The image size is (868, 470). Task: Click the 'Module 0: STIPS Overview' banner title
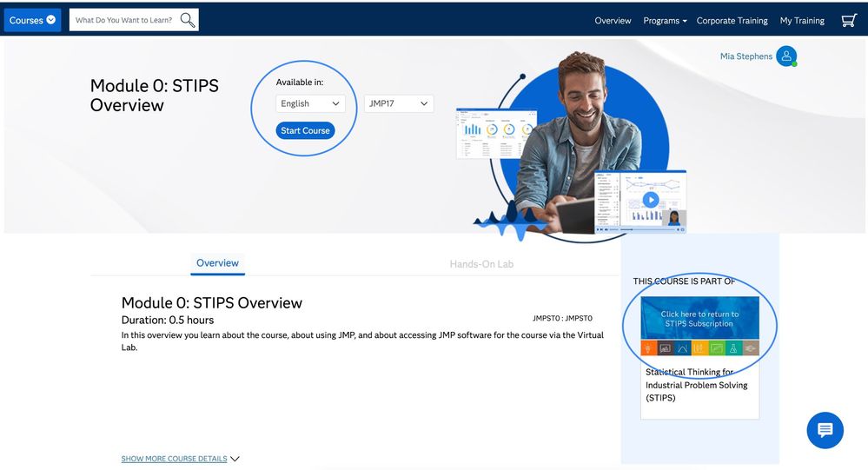pos(155,96)
